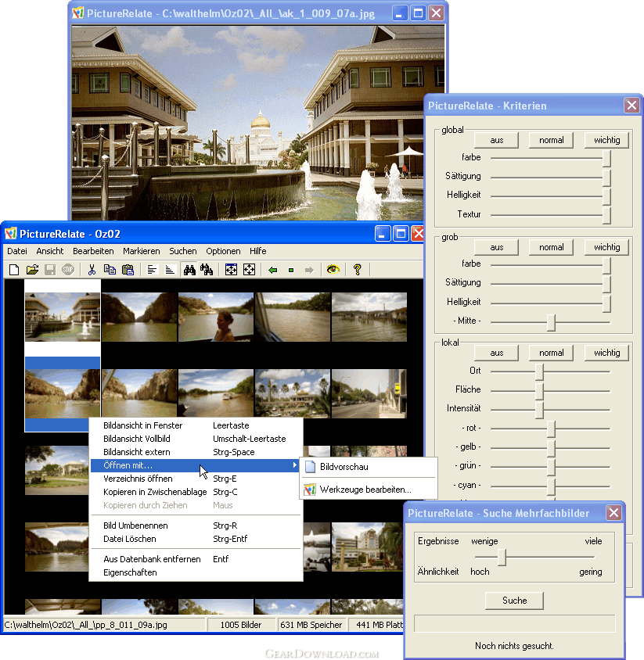This screenshot has width=644, height=660.
Task: Click the large photo in the image viewer window
Action: coord(257,123)
